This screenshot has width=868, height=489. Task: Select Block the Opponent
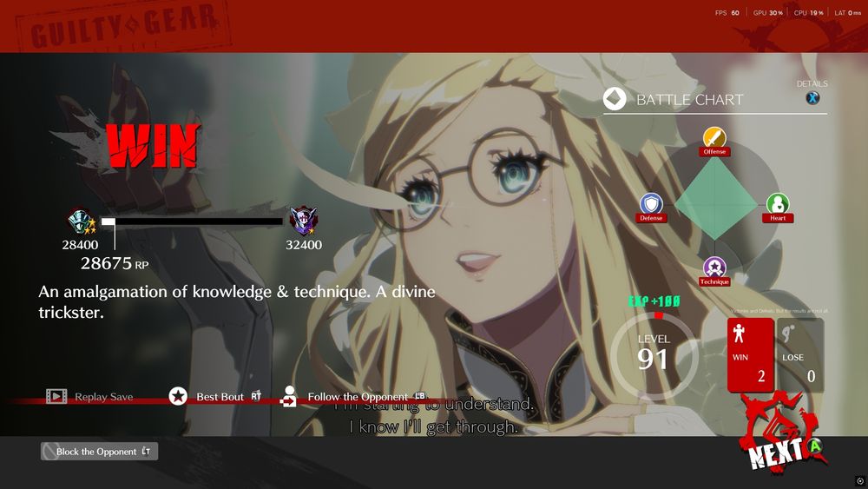(x=99, y=452)
